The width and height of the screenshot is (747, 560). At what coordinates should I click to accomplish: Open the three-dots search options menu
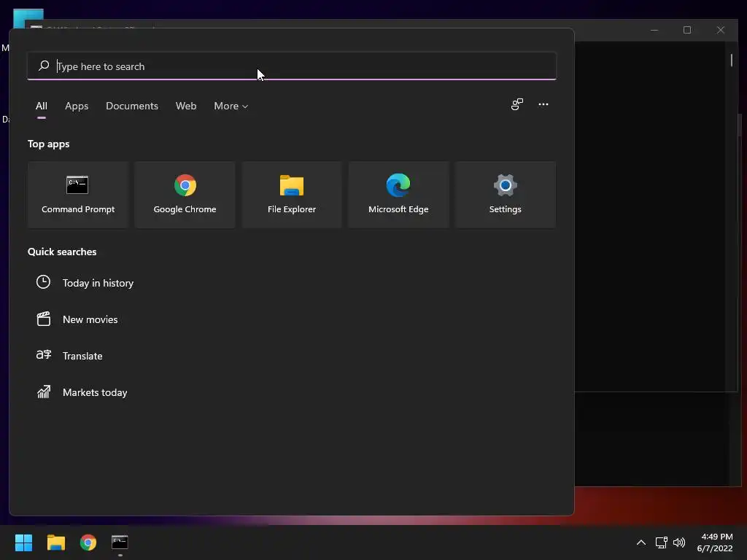(x=543, y=104)
